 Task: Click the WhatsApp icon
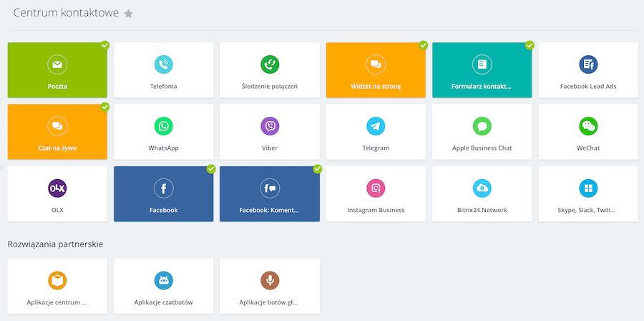(x=163, y=126)
